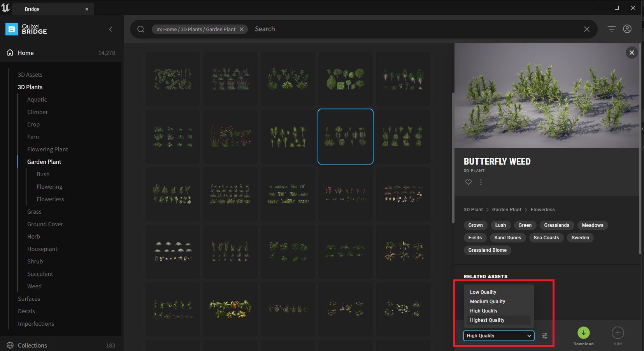Image resolution: width=644 pixels, height=351 pixels.
Task: Select the Flowering Plant category
Action: pyautogui.click(x=47, y=149)
